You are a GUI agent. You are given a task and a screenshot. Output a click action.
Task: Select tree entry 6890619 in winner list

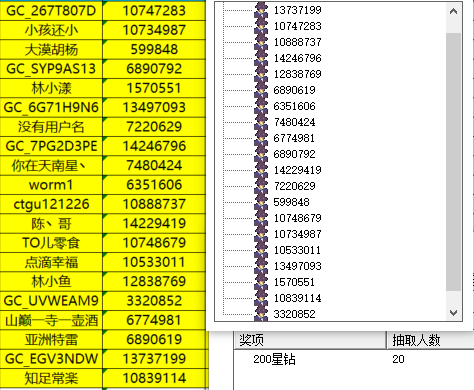(x=294, y=90)
